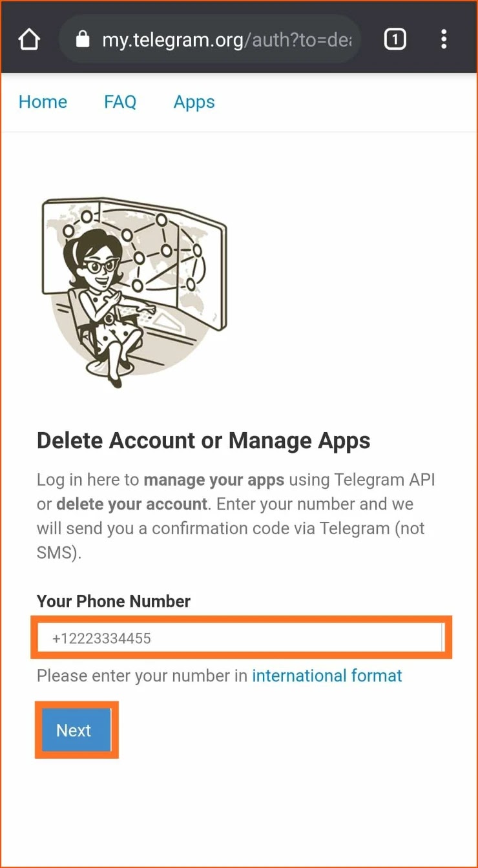The image size is (478, 868).
Task: Click the 'Please enter your number in' hint
Action: point(142,676)
